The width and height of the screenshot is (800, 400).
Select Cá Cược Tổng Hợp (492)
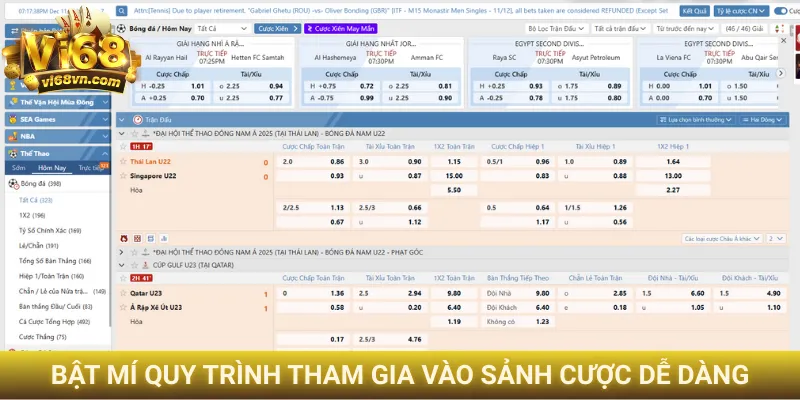tap(54, 321)
